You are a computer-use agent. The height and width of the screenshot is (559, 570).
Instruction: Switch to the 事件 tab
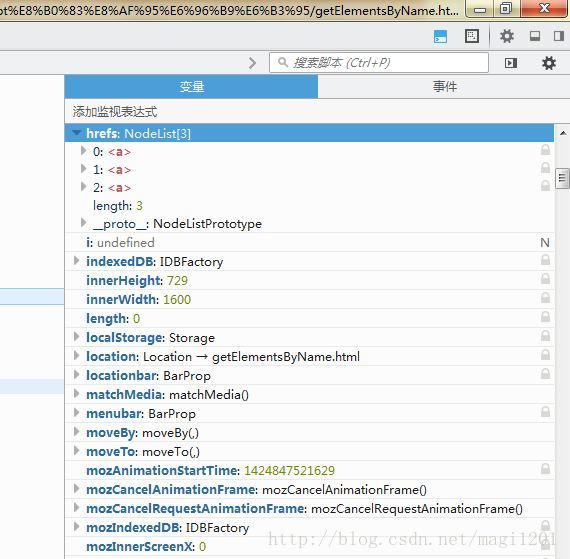tap(444, 87)
